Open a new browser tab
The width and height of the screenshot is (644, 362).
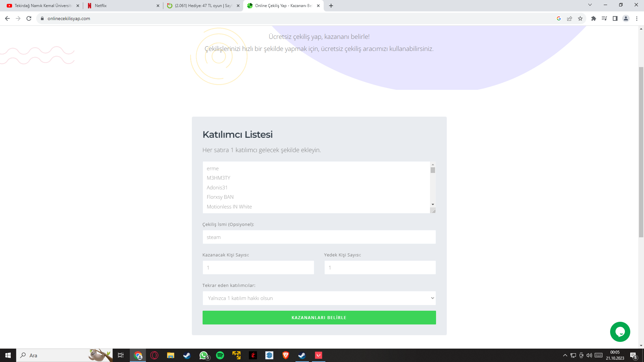click(x=331, y=6)
